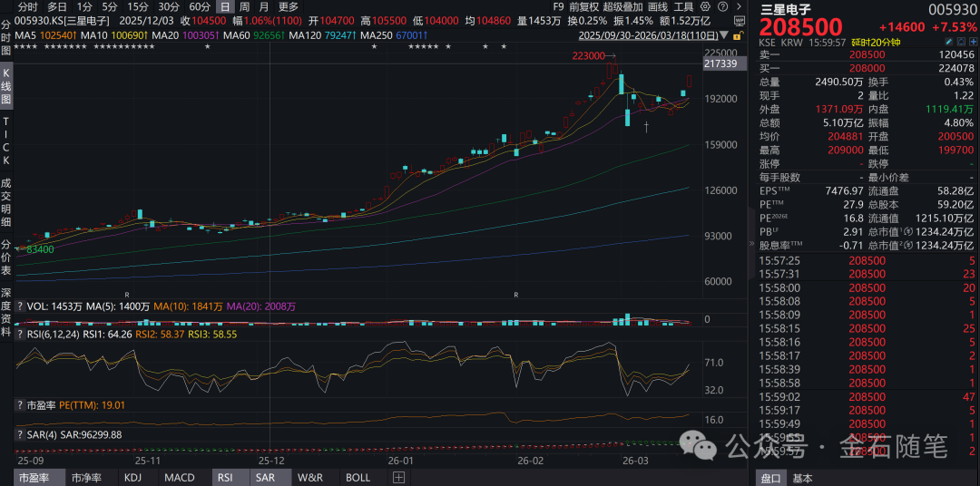
Task: Click currency toggle icon next to 总市值1
Action: [908, 232]
